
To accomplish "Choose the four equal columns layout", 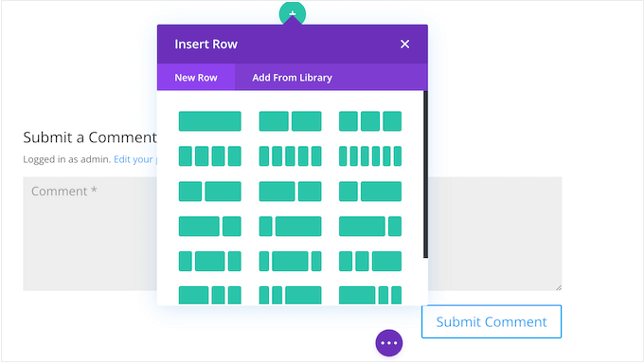I will (210, 156).
